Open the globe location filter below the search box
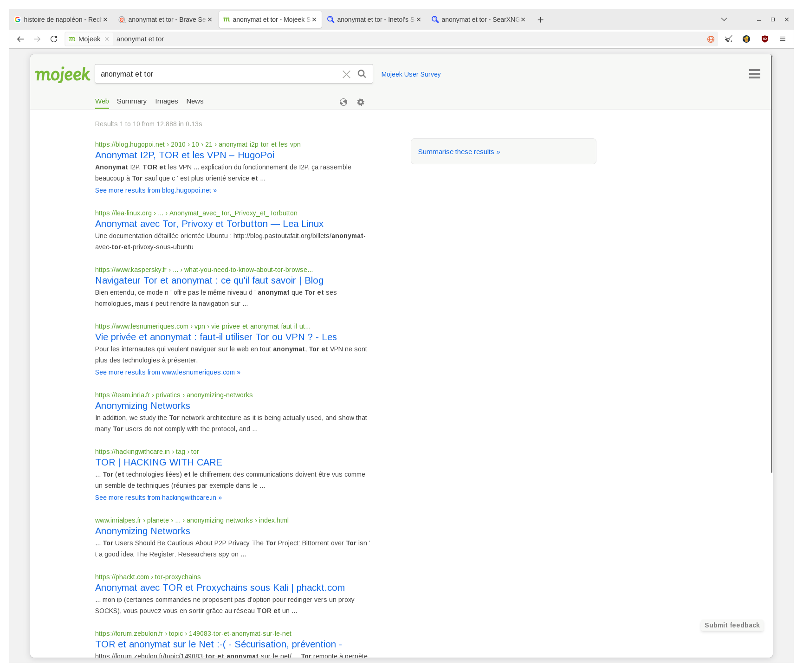803x672 pixels. point(343,102)
